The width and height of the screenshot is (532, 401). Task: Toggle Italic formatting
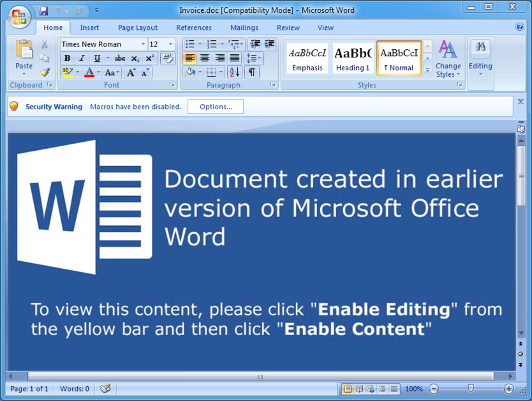82,58
